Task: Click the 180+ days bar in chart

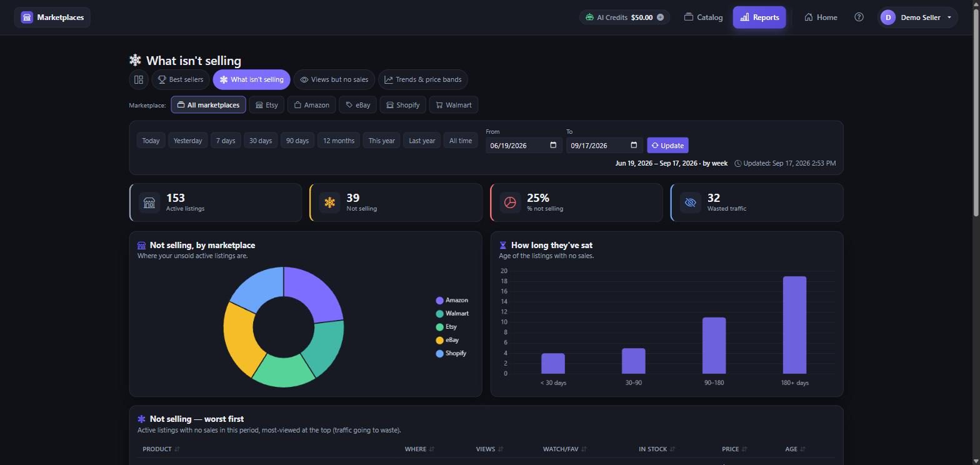Action: [794, 325]
